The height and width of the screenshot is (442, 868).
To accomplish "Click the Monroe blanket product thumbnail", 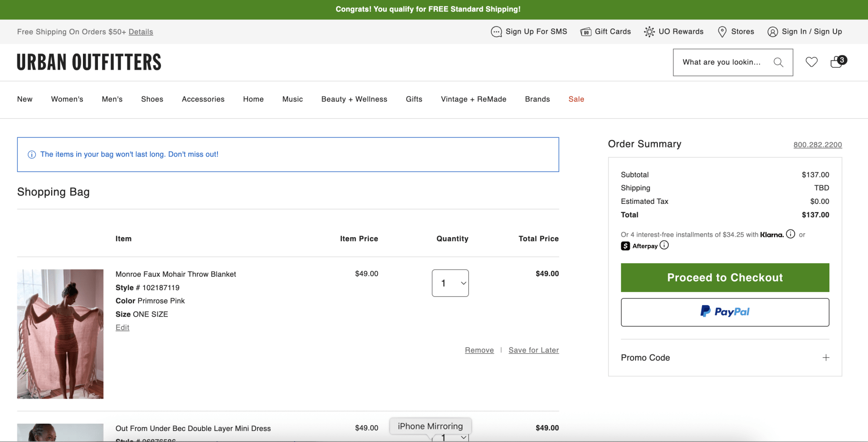I will [60, 334].
